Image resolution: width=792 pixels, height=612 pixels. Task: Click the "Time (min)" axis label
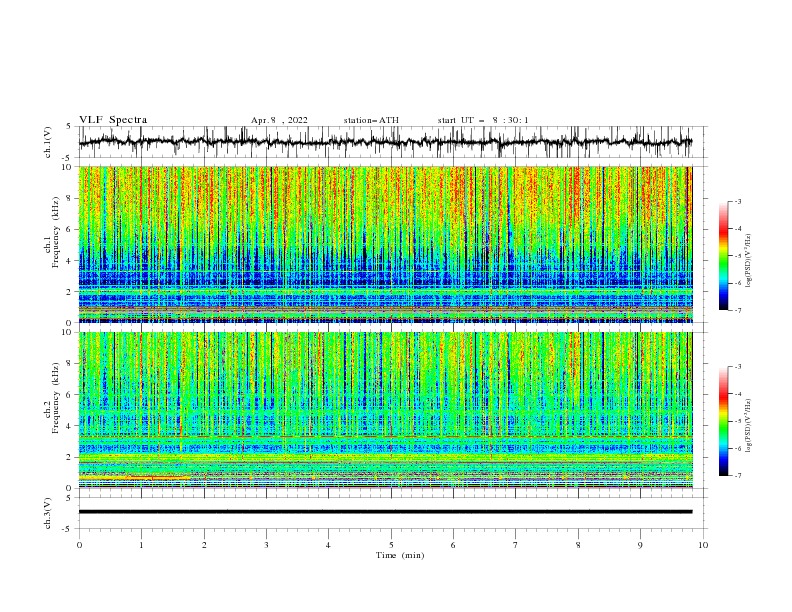400,555
